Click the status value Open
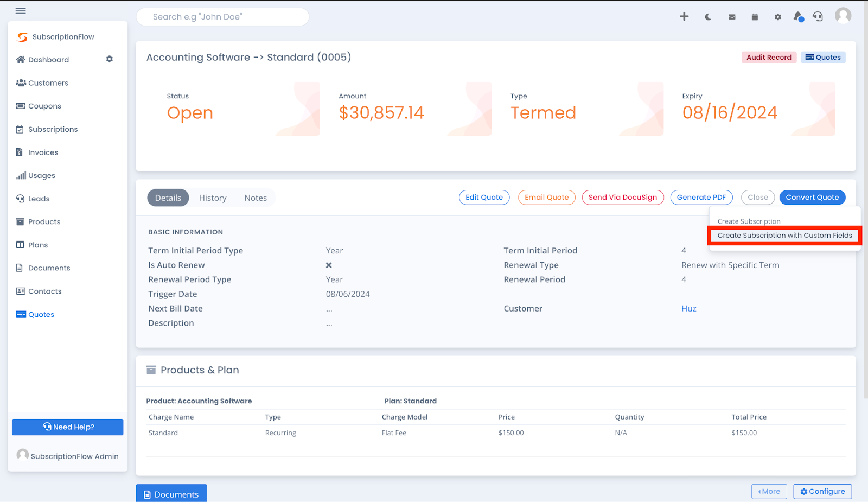Image resolution: width=868 pixels, height=502 pixels. coord(190,113)
